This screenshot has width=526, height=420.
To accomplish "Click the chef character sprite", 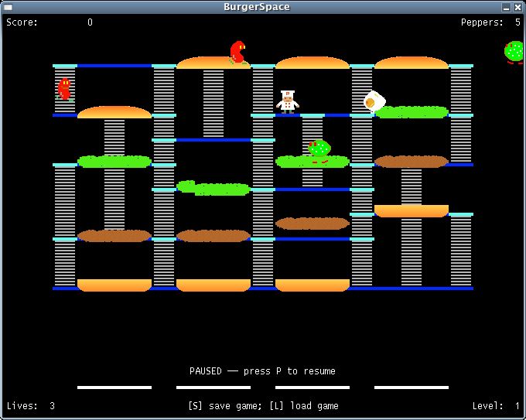I will (x=288, y=102).
